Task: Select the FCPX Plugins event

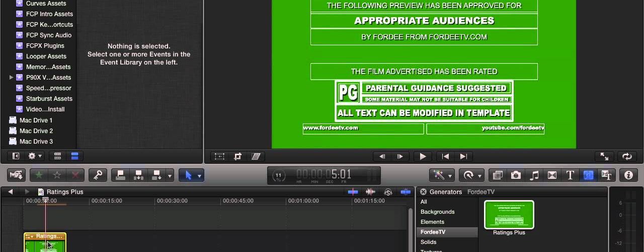Action: tap(45, 46)
